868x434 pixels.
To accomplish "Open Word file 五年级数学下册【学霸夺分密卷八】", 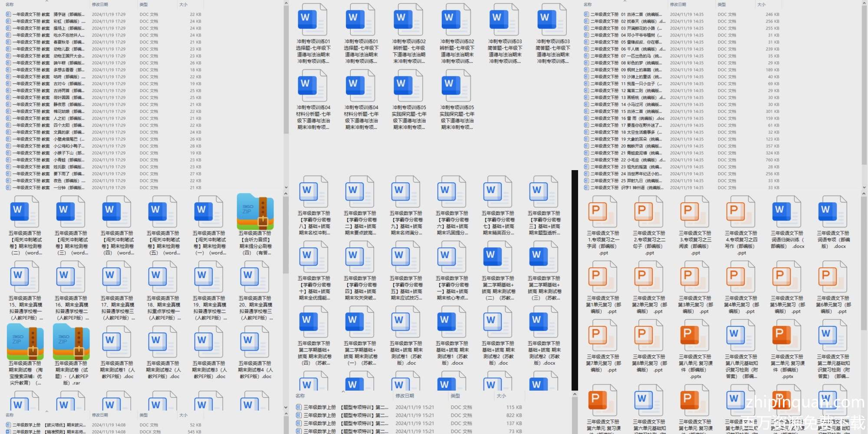I will coord(314,192).
